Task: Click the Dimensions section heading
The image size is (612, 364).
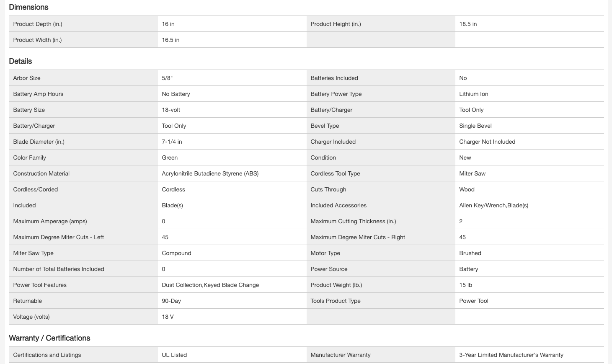Action: (x=28, y=7)
